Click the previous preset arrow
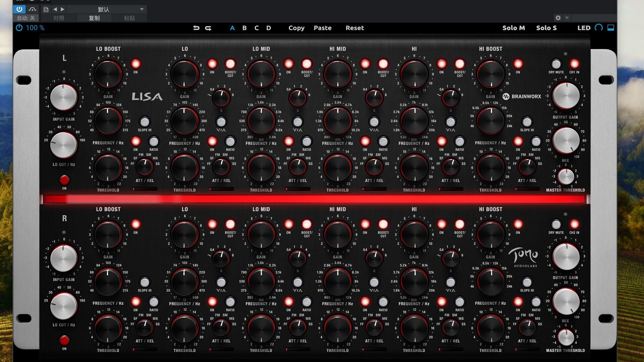The height and width of the screenshot is (362, 644). coord(55,9)
